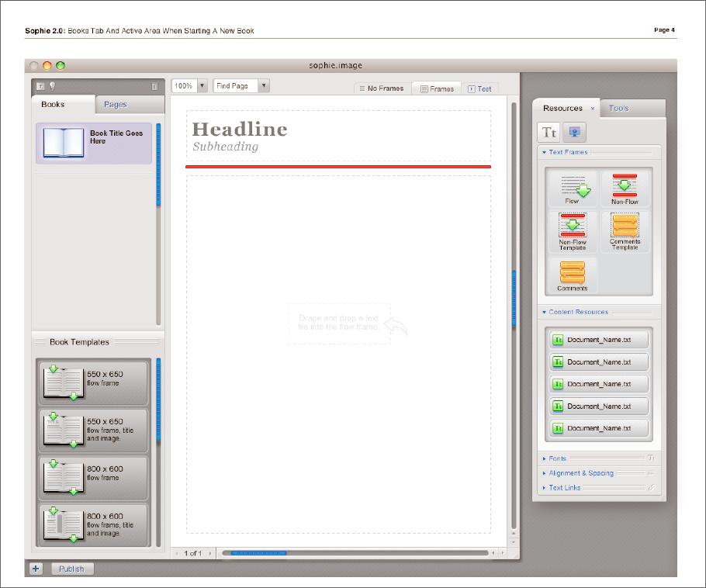Click the Books list blue scrollbar thumb
The image size is (706, 588).
[158, 164]
